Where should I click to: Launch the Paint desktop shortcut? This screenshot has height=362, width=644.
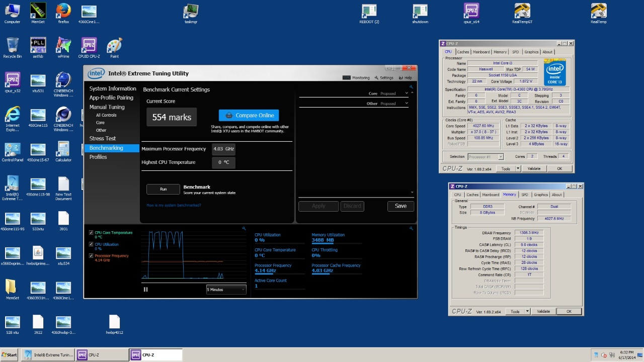(114, 48)
